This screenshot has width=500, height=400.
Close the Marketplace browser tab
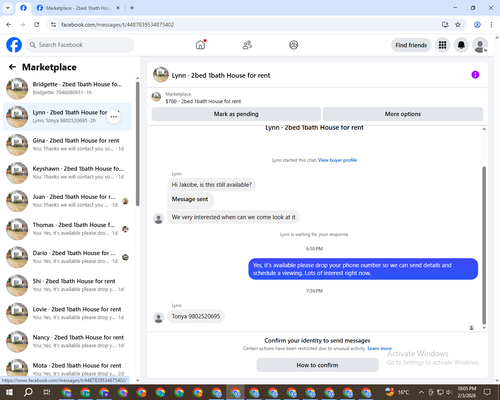click(118, 8)
